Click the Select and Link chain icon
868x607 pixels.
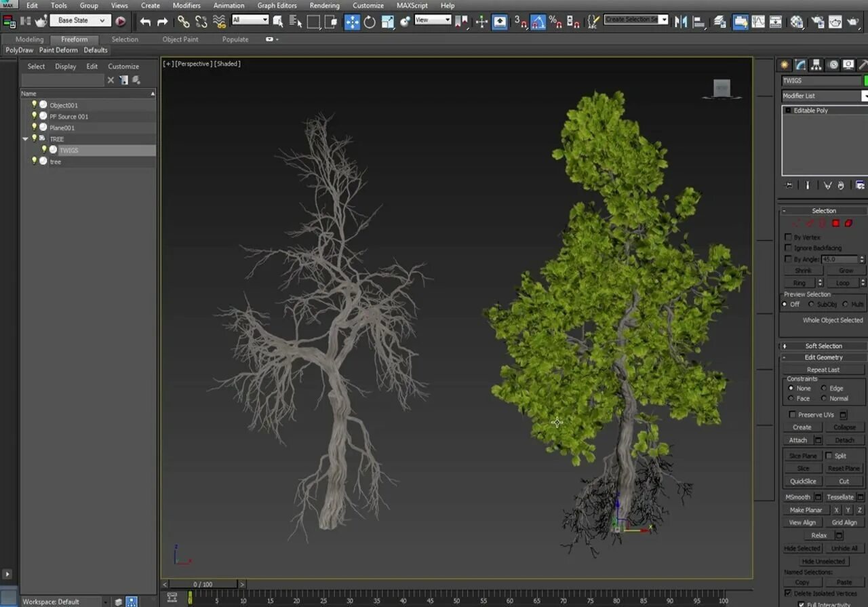tap(183, 21)
